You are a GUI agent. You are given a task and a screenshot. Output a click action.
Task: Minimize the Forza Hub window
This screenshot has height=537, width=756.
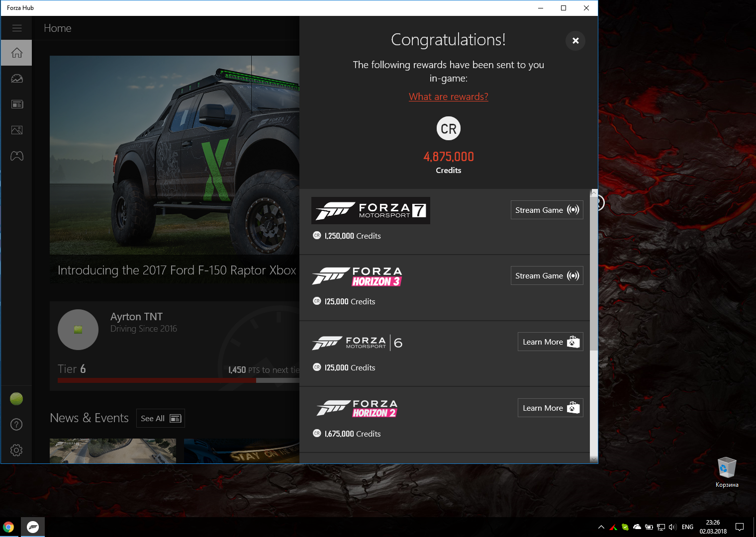coord(541,8)
